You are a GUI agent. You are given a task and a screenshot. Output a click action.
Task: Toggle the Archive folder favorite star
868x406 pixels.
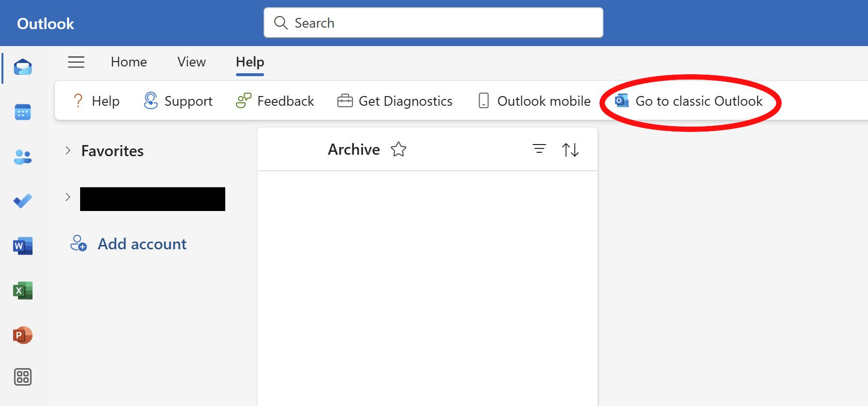click(x=399, y=150)
